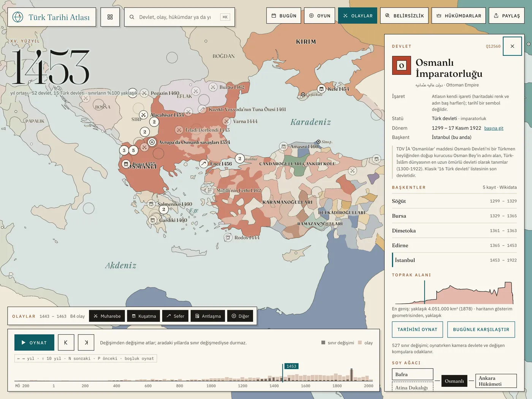Viewport: 532px width, 399px height.
Task: Select the Varna 1444 battle marker
Action: click(226, 121)
